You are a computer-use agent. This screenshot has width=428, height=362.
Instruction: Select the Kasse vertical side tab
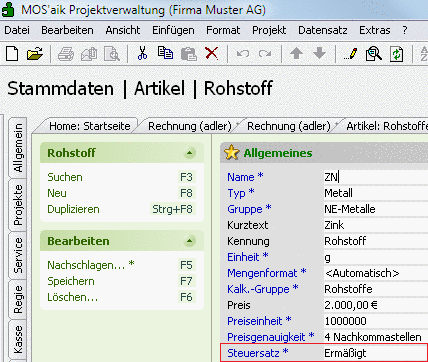[18, 340]
